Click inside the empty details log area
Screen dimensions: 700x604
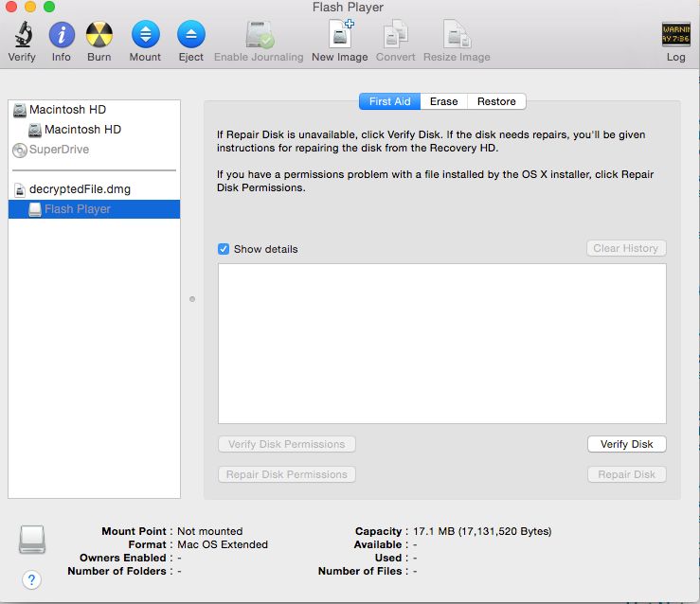442,344
